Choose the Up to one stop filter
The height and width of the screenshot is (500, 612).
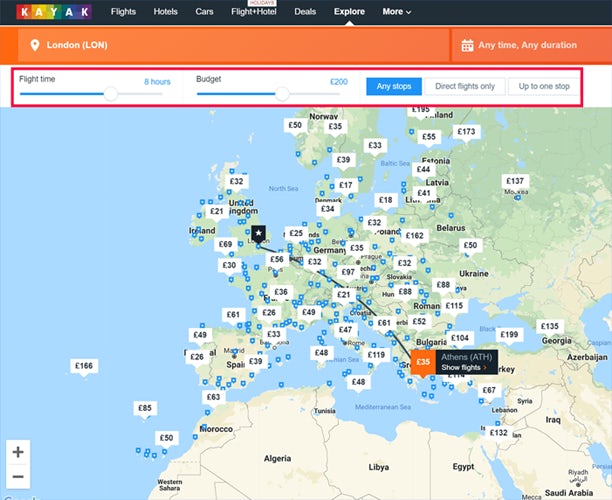click(543, 87)
